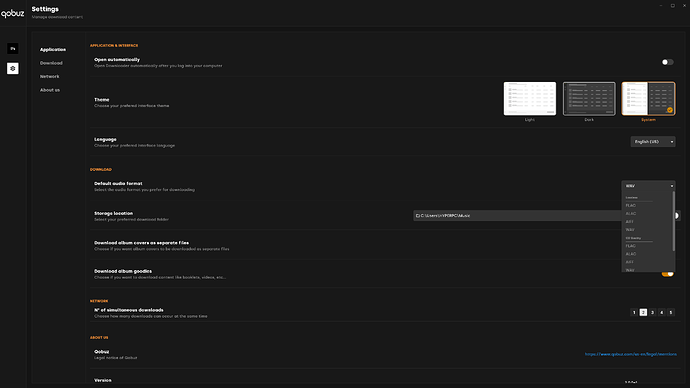Open the downloads view in left sidebar
The height and width of the screenshot is (388, 690).
tap(13, 48)
